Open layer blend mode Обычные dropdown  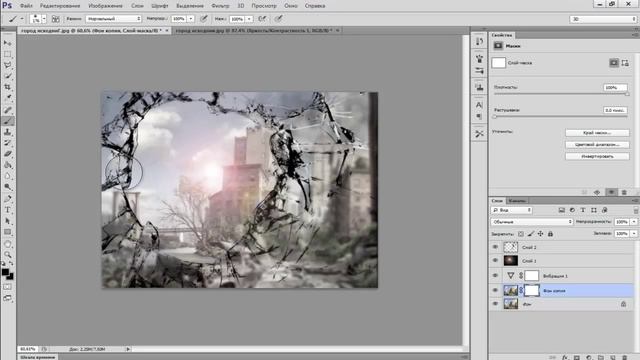[531, 222]
